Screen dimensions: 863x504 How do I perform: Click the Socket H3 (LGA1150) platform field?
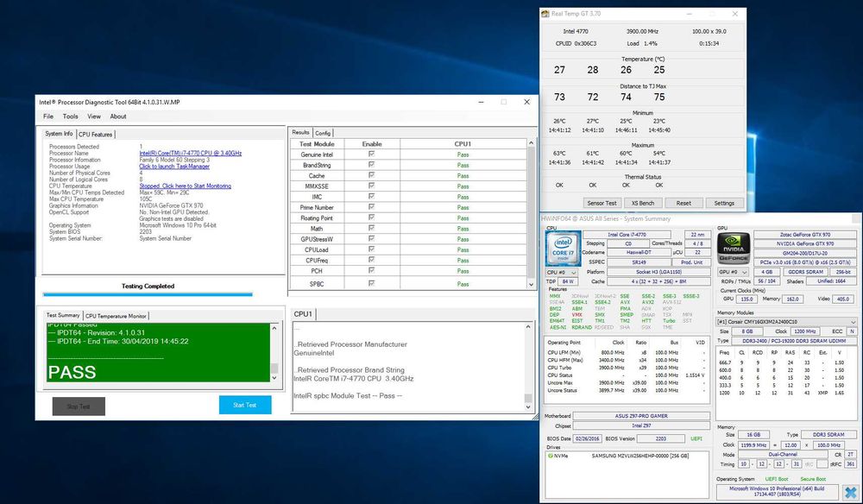tap(658, 272)
